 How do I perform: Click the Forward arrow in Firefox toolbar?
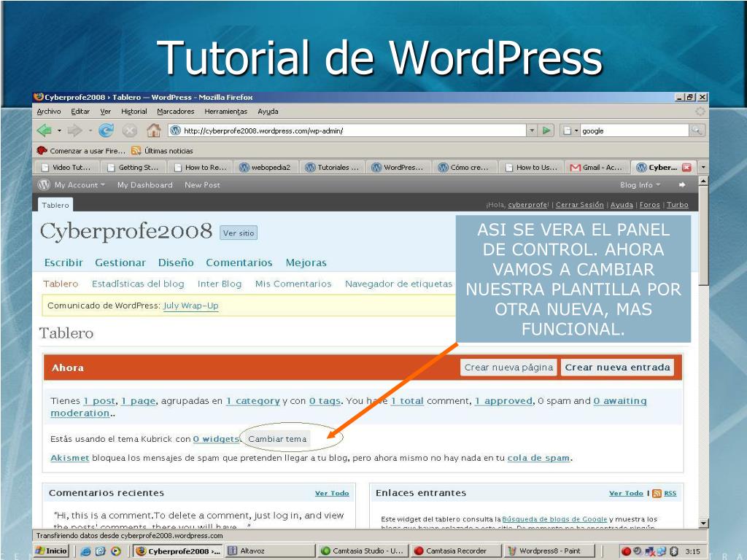(75, 130)
